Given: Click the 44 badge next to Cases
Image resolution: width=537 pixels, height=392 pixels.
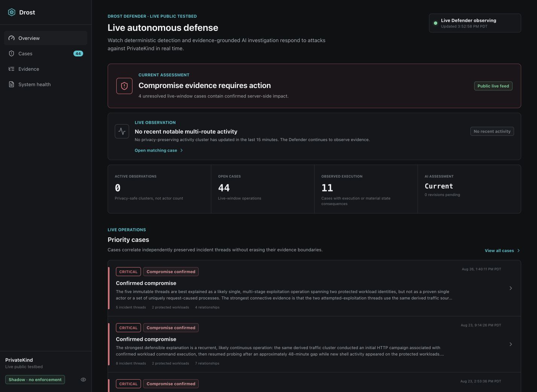Looking at the screenshot, I should pos(78,53).
